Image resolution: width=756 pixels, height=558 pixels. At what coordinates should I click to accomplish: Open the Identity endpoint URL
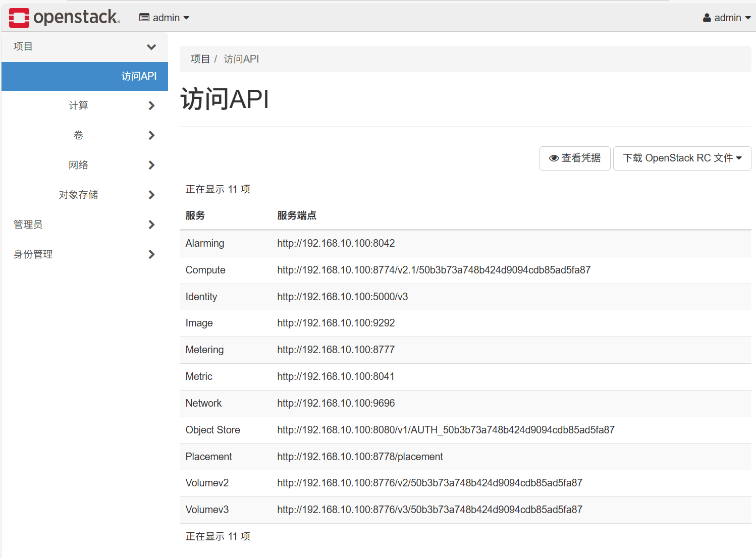click(342, 297)
